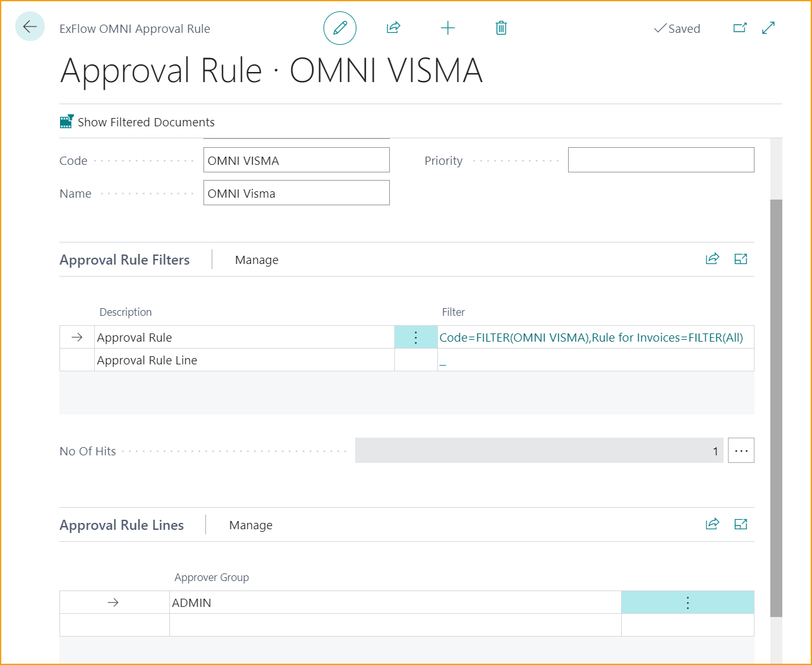Viewport: 812px width, 665px height.
Task: Create a new record with the plus icon
Action: coord(448,28)
